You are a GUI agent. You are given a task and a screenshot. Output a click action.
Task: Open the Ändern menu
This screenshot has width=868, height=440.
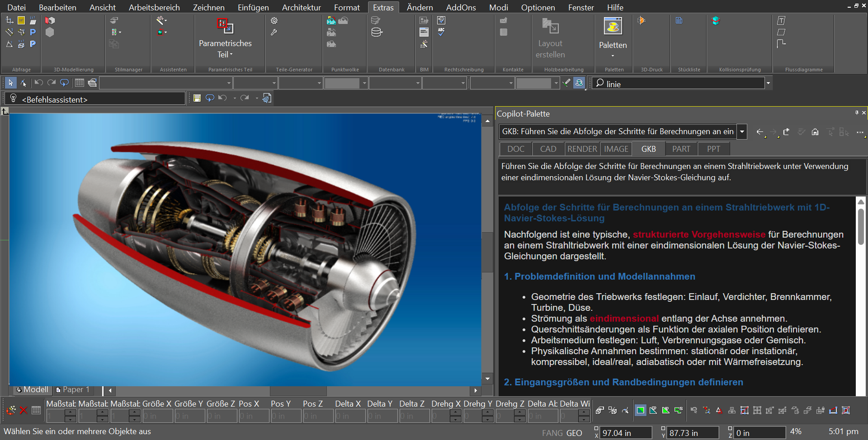(420, 7)
